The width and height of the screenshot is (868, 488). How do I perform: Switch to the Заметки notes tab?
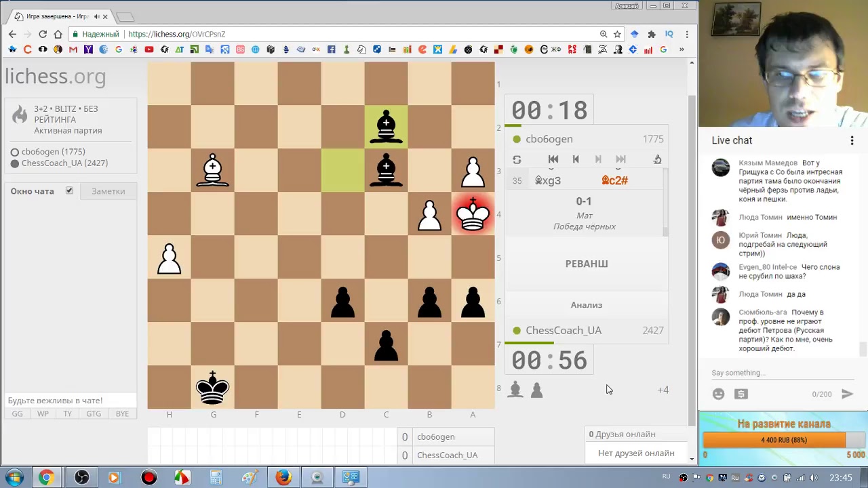108,191
